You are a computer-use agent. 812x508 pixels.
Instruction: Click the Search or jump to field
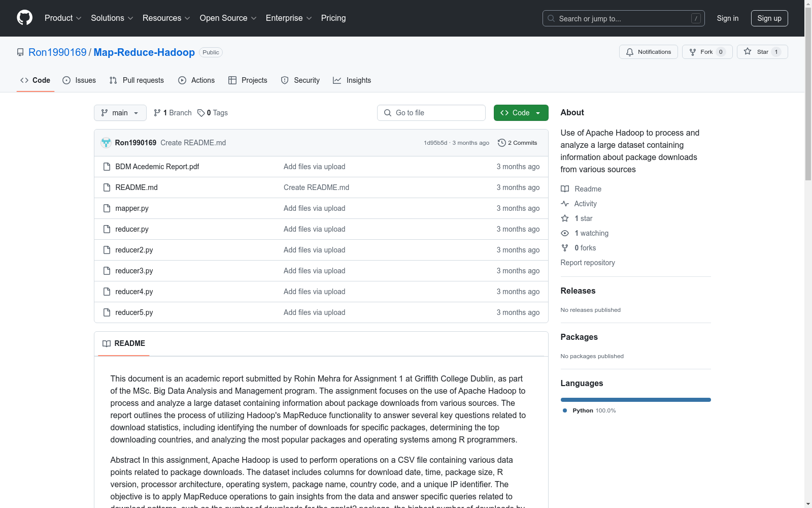(624, 18)
